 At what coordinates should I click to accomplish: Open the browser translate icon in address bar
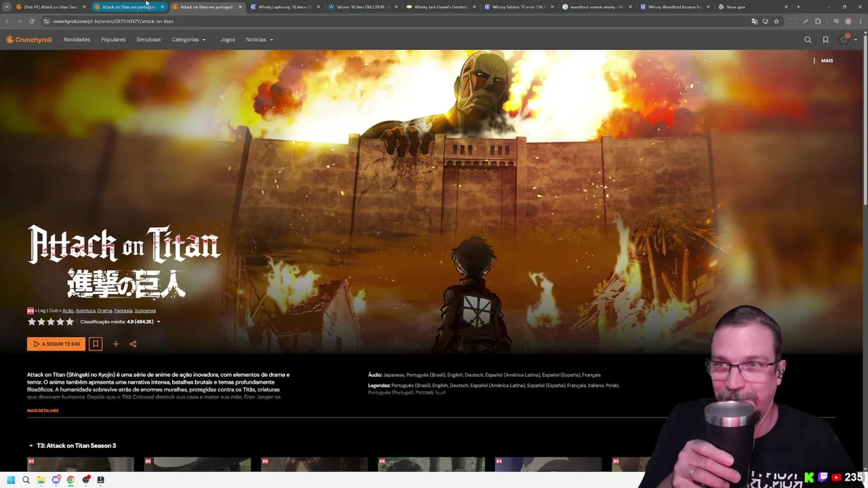pos(754,21)
